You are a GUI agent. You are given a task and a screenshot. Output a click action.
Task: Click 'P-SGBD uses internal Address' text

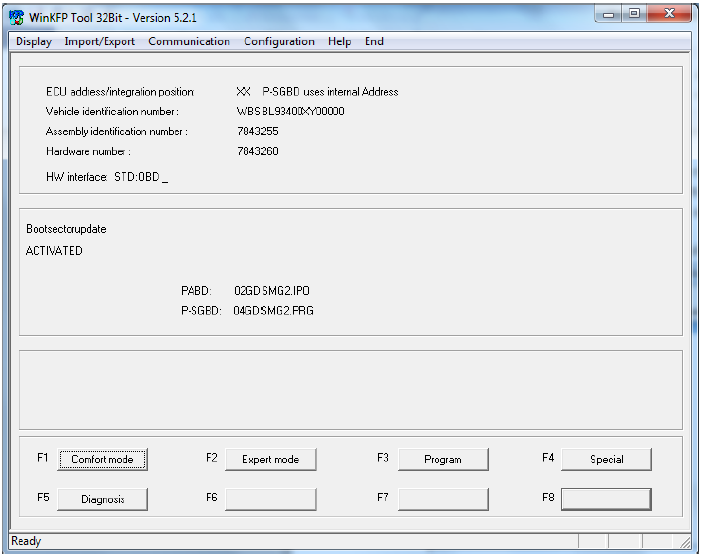tap(330, 91)
